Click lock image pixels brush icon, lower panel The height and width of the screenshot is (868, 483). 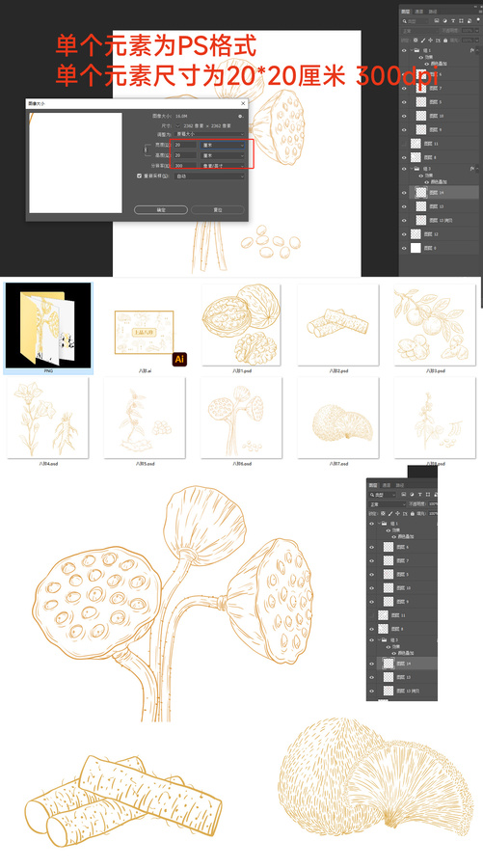pos(390,514)
